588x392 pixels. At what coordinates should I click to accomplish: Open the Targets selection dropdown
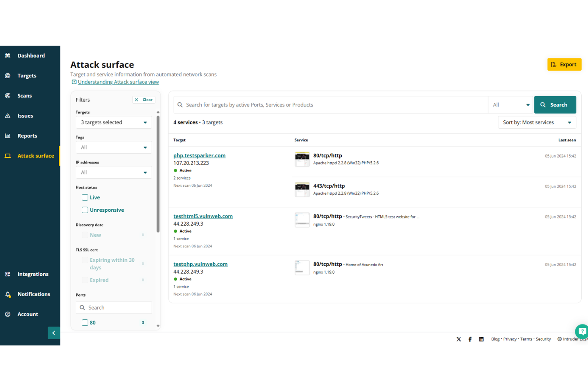click(x=114, y=122)
